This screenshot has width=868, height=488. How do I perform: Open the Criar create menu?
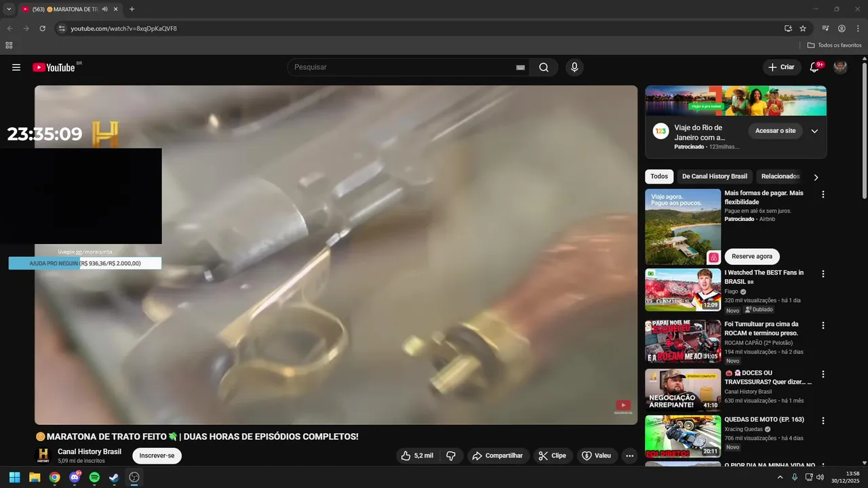(781, 67)
